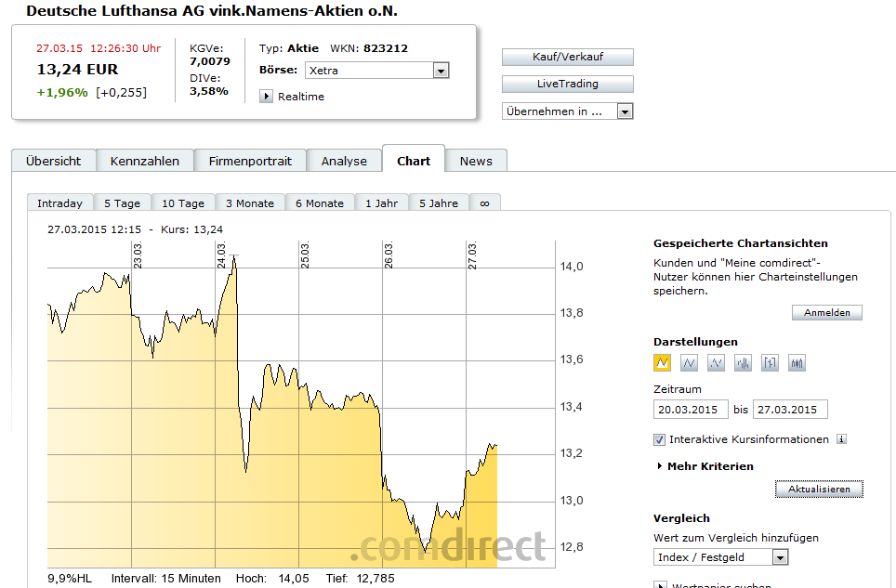The width and height of the screenshot is (896, 588).
Task: Open the News tab
Action: pyautogui.click(x=476, y=161)
